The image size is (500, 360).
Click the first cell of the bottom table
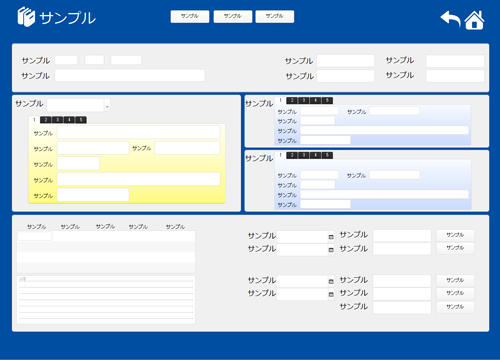[35, 236]
